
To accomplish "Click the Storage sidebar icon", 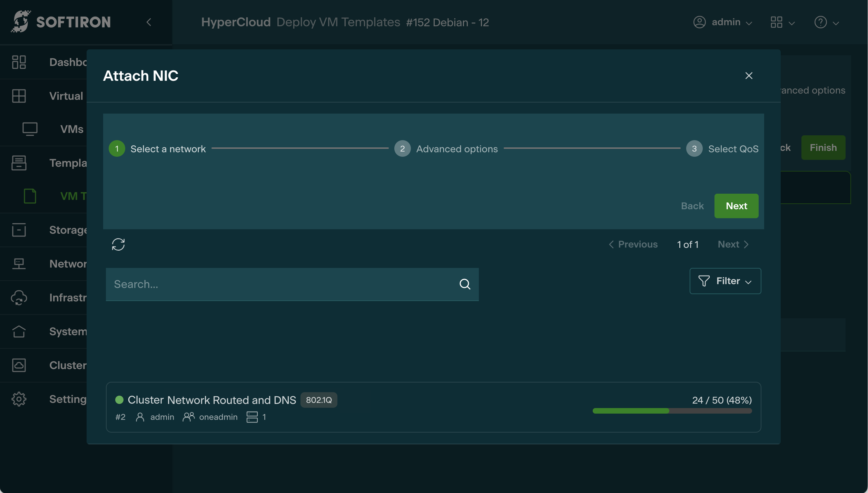I will click(x=19, y=230).
